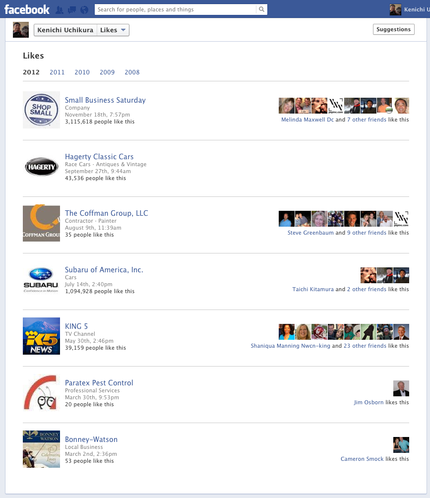
Task: Focus the search for people, places field
Action: pyautogui.click(x=176, y=9)
